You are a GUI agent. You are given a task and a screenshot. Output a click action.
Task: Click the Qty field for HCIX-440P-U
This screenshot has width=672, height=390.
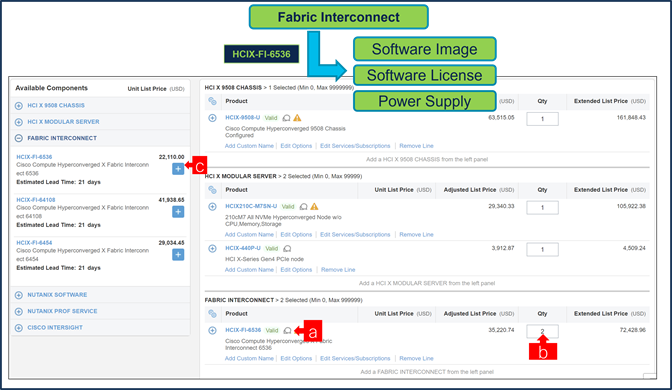coord(542,249)
